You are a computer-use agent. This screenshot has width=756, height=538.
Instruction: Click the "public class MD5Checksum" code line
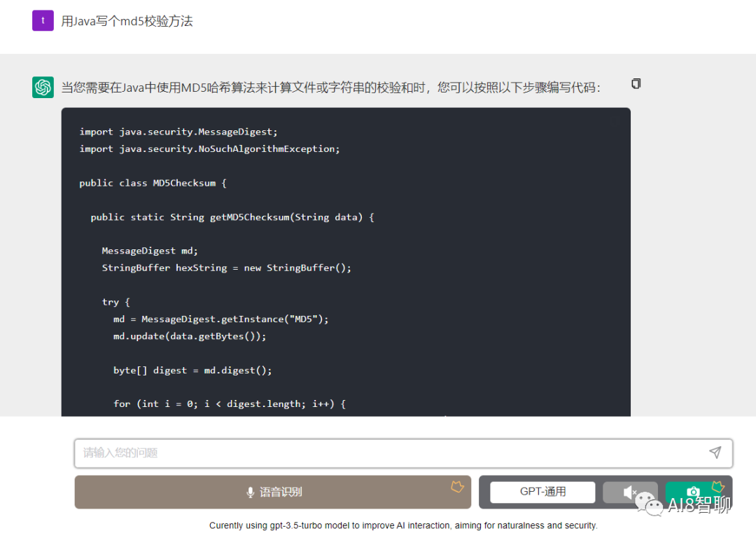pos(153,183)
